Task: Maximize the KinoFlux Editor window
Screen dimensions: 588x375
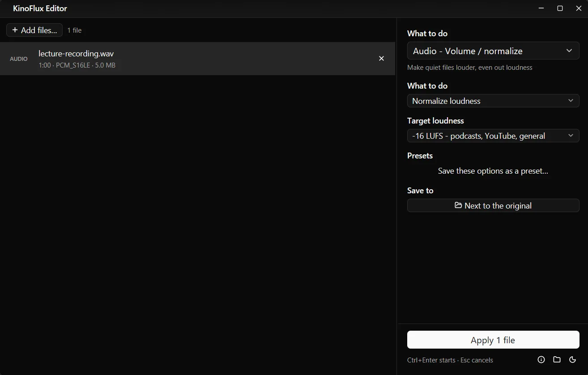Action: coord(560,9)
